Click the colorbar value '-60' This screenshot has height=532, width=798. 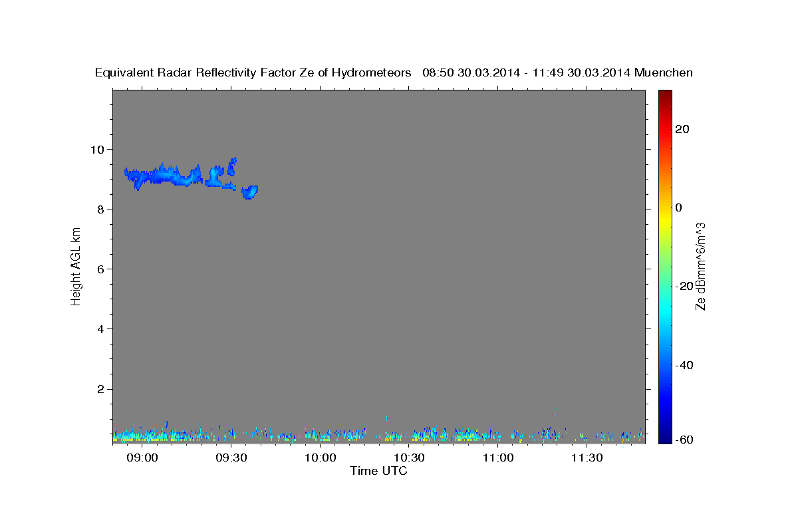click(684, 440)
